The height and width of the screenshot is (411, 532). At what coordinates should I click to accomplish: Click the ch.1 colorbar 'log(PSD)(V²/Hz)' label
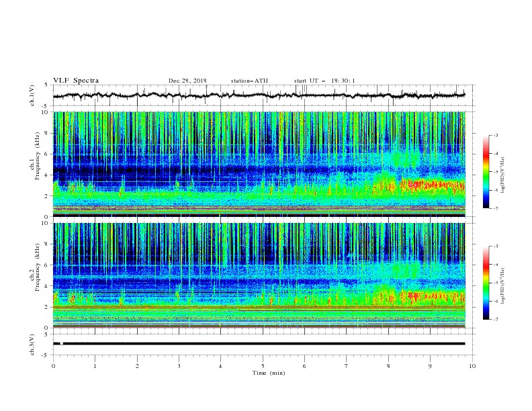503,175
